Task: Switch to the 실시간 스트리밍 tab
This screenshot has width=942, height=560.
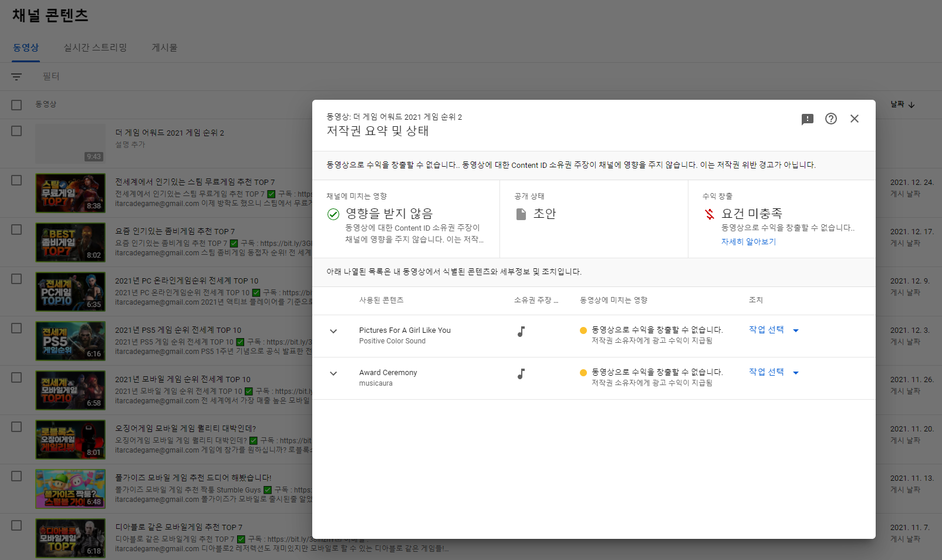Action: [95, 48]
